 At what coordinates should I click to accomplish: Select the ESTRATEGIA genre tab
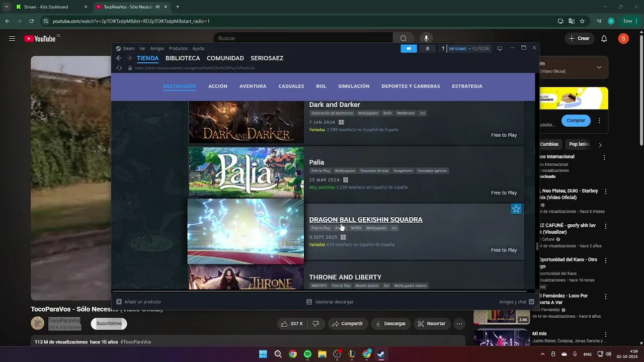click(467, 86)
